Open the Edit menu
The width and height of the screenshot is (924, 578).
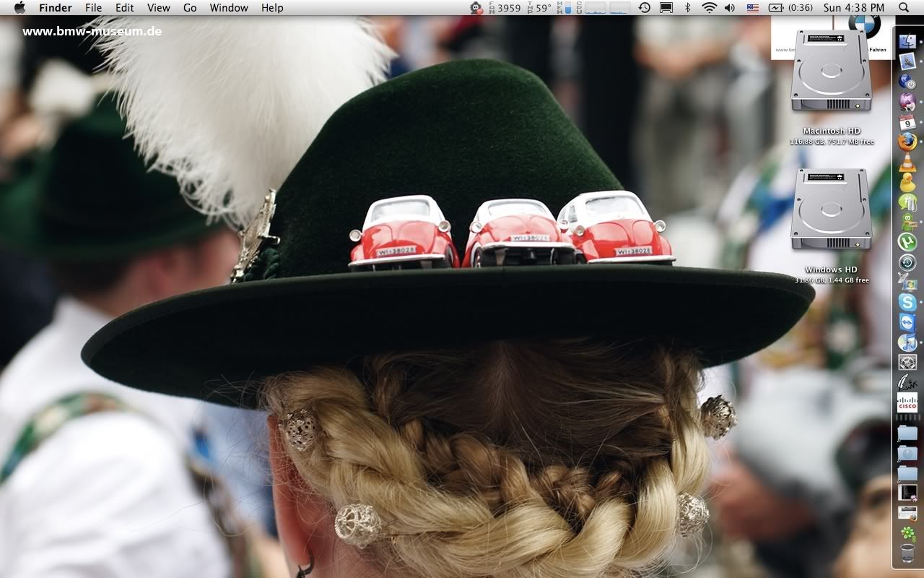pyautogui.click(x=125, y=8)
